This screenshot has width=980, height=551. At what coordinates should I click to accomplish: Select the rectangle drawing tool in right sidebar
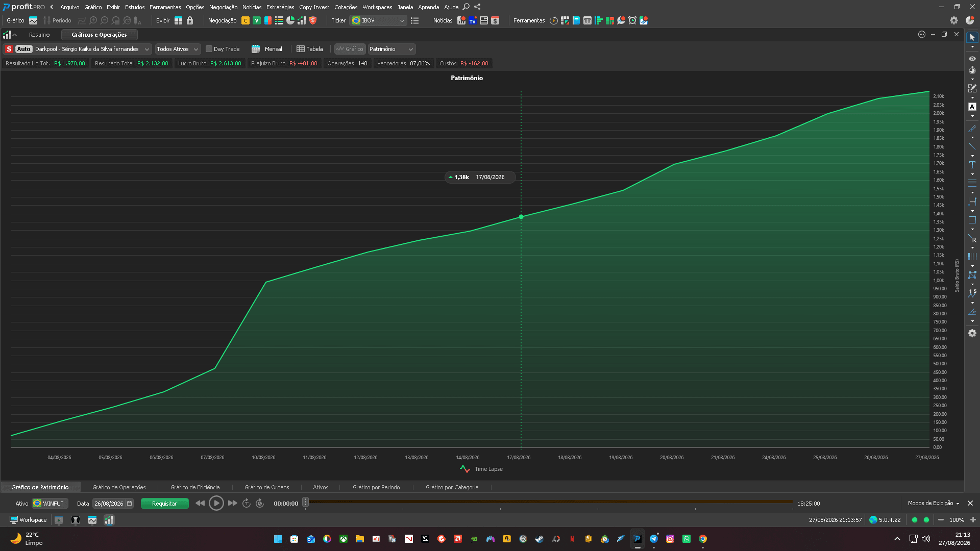[972, 220]
